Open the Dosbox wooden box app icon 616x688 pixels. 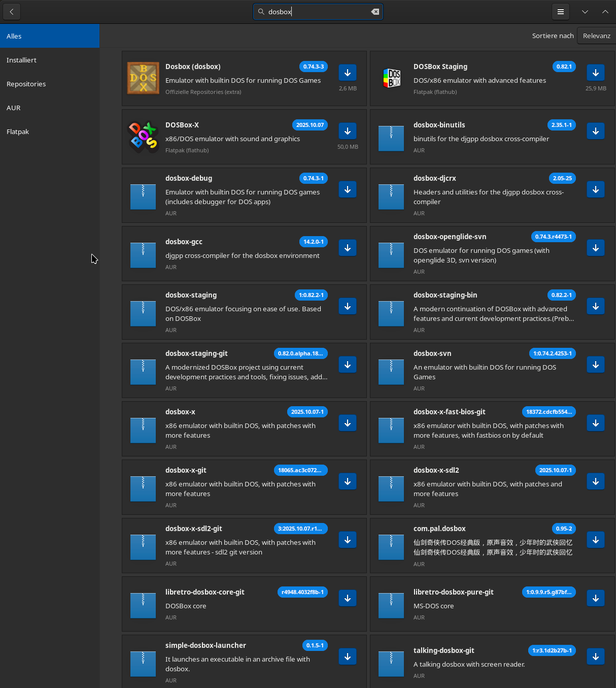pos(143,78)
